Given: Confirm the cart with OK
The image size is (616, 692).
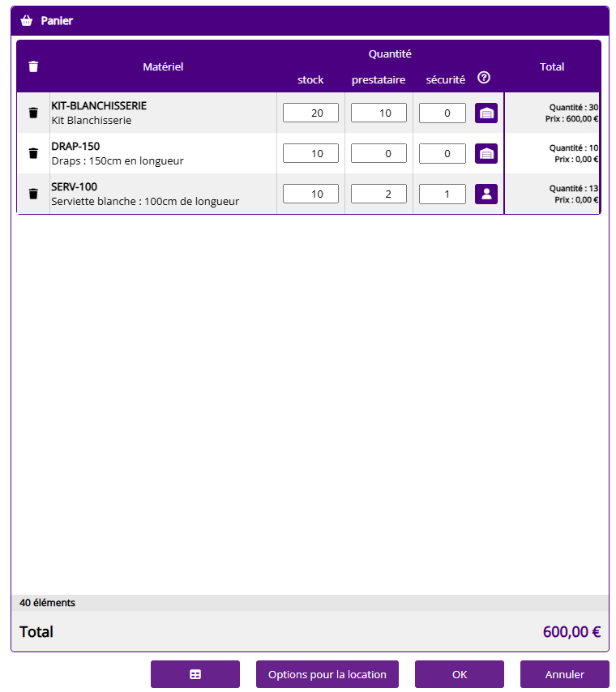Looking at the screenshot, I should (x=460, y=674).
